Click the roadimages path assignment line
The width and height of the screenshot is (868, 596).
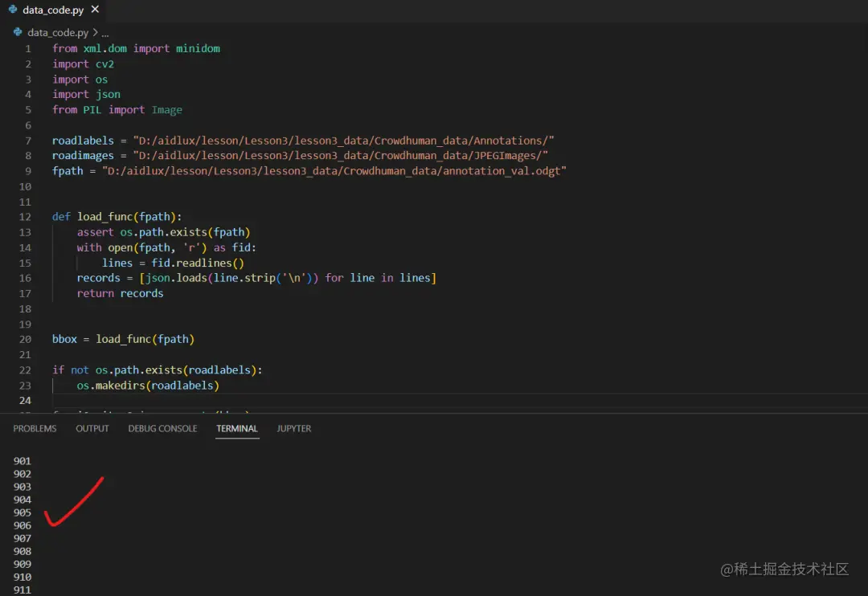(300, 156)
